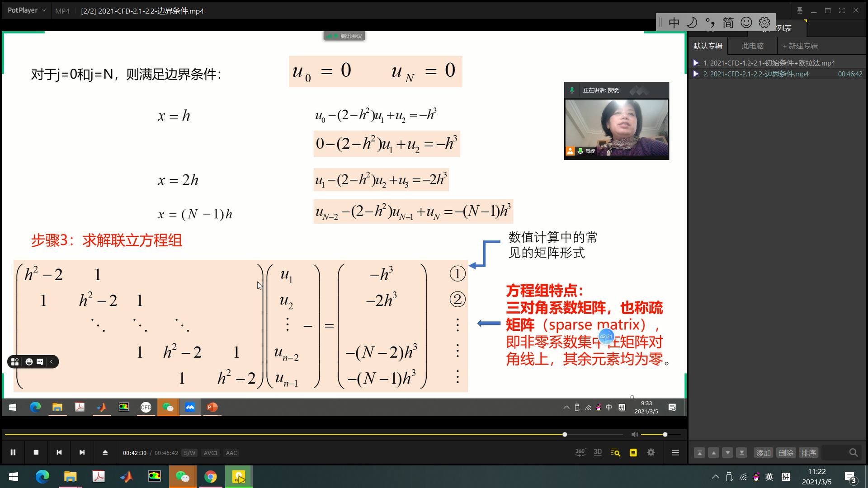Play the video 1. 2021-CFD-1.2-2.1-初始条件+欧拉法.mp4

pyautogui.click(x=769, y=62)
